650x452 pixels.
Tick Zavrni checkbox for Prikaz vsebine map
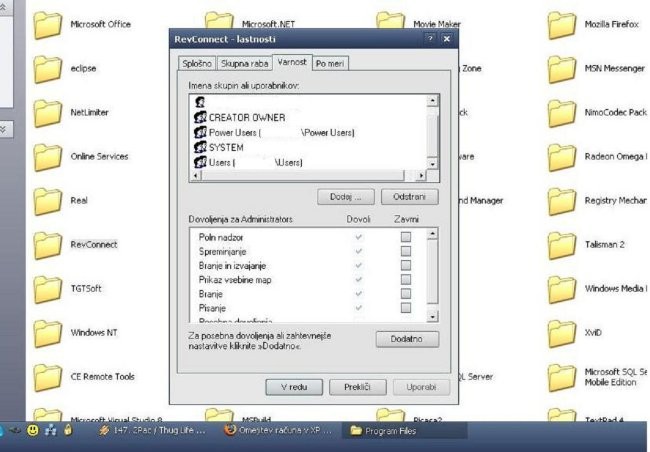pyautogui.click(x=406, y=279)
